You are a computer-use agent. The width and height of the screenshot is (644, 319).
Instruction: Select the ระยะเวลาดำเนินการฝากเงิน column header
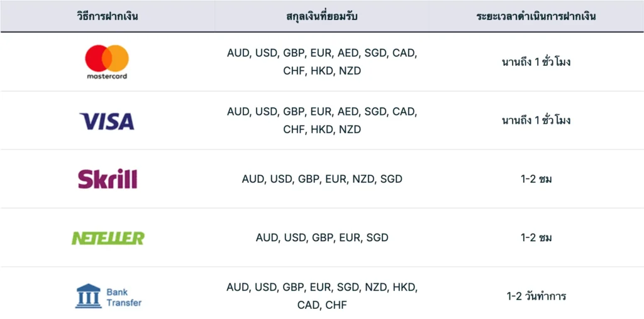(536, 16)
